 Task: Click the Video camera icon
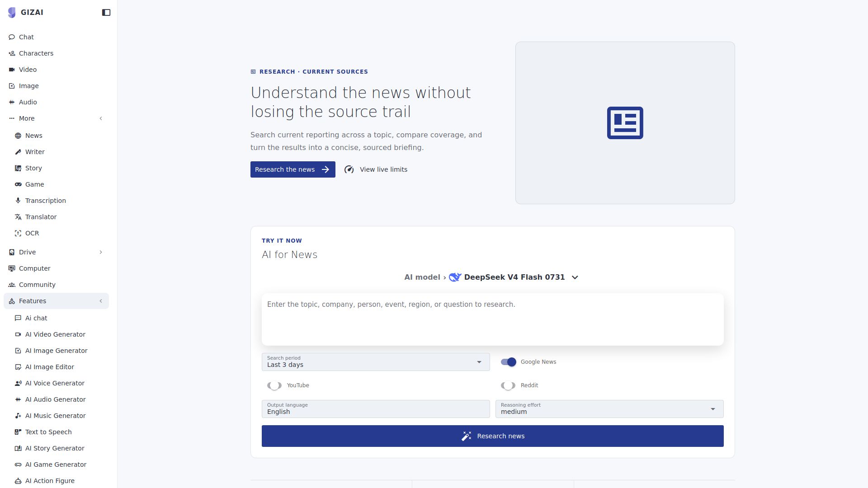click(x=12, y=70)
